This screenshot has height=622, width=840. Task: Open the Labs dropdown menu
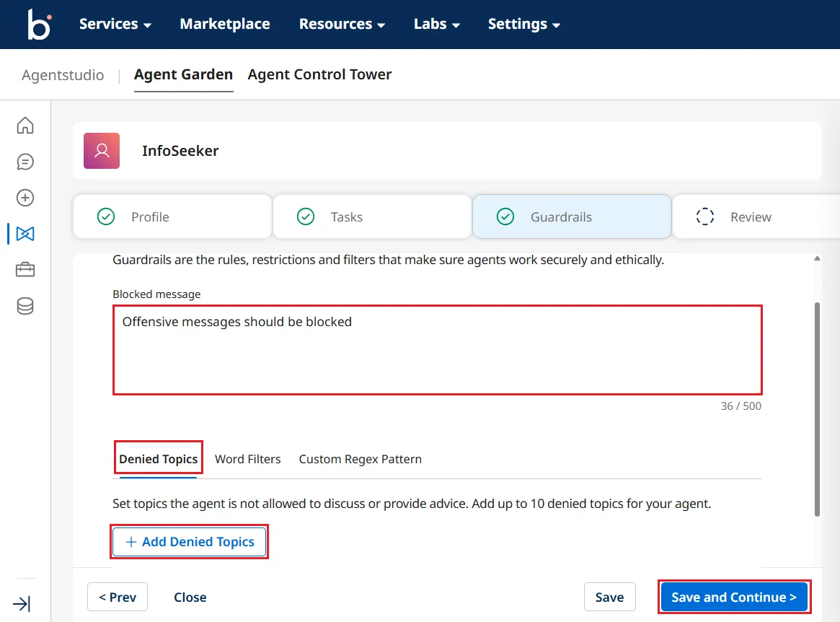point(436,25)
